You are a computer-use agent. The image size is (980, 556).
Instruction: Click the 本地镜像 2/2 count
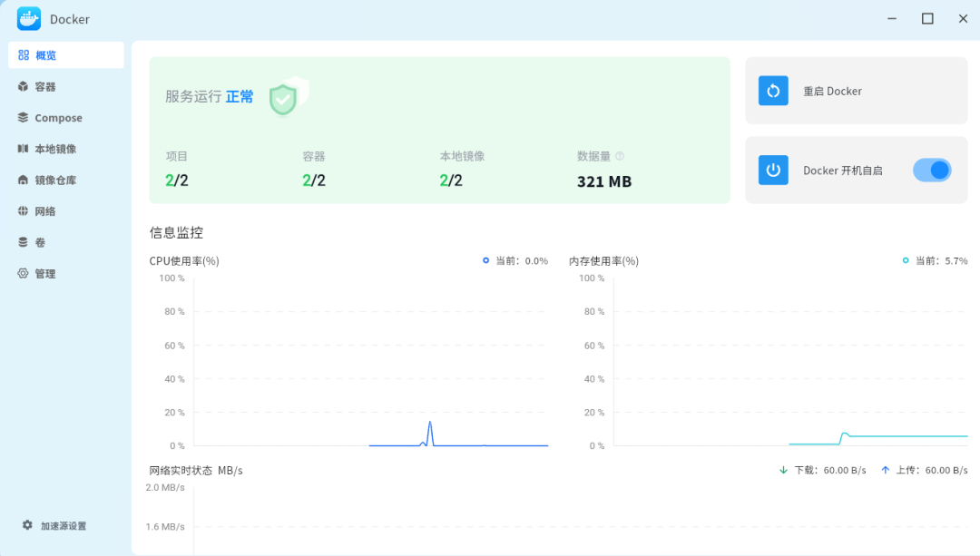coord(451,180)
